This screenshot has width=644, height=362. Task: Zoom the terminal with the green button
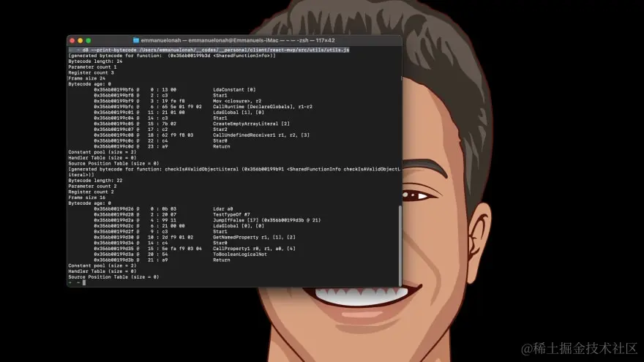89,41
